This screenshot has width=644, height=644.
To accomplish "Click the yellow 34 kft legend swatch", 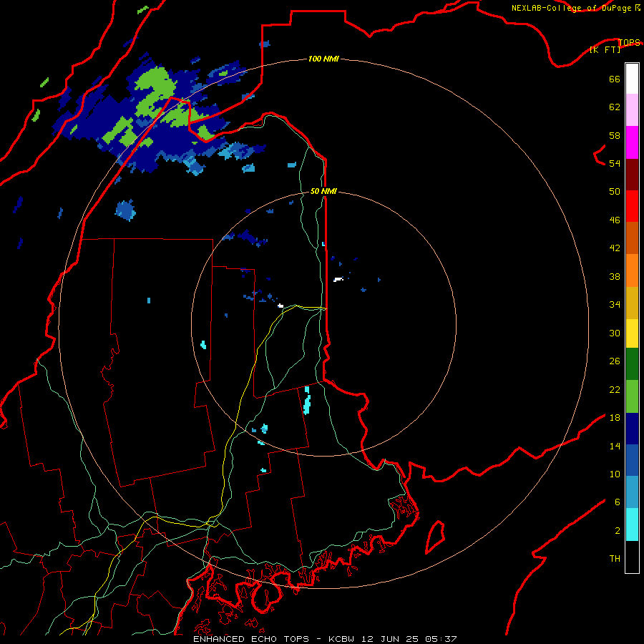I will [x=632, y=333].
